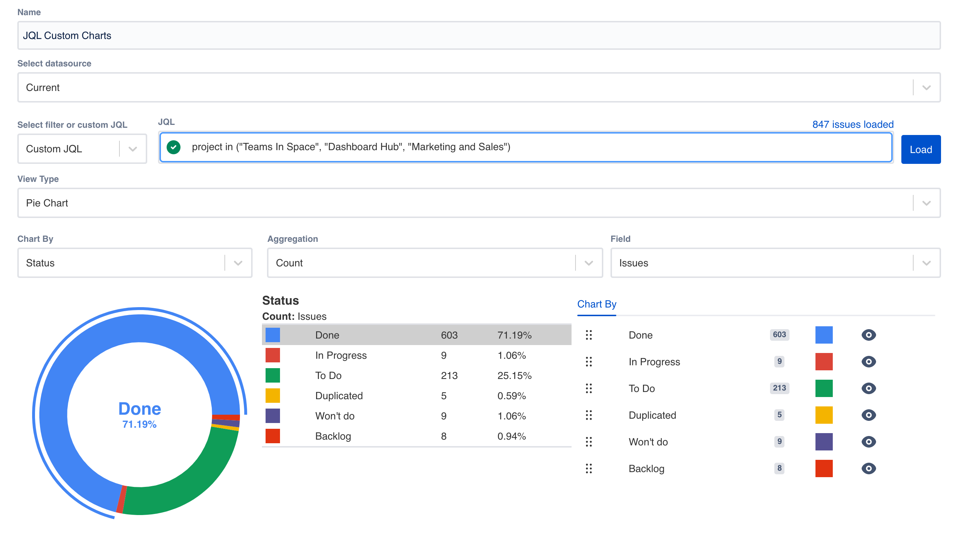
Task: Hide the Backlog status segment
Action: click(x=868, y=468)
